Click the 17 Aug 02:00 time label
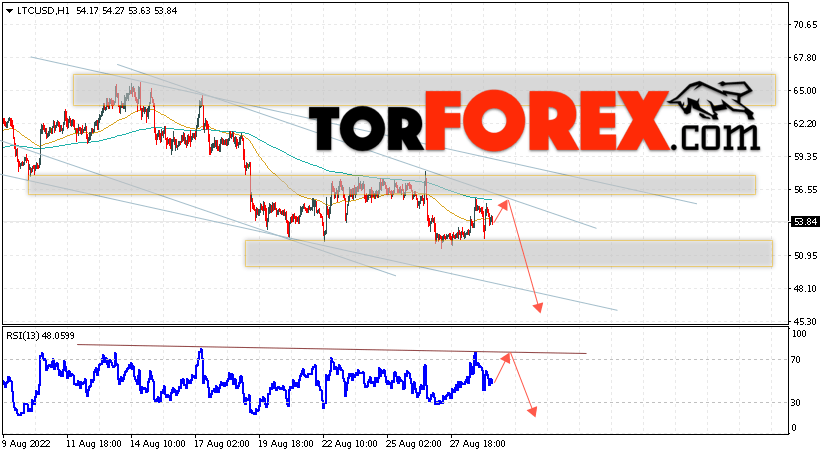The height and width of the screenshot is (455, 828). point(222,444)
